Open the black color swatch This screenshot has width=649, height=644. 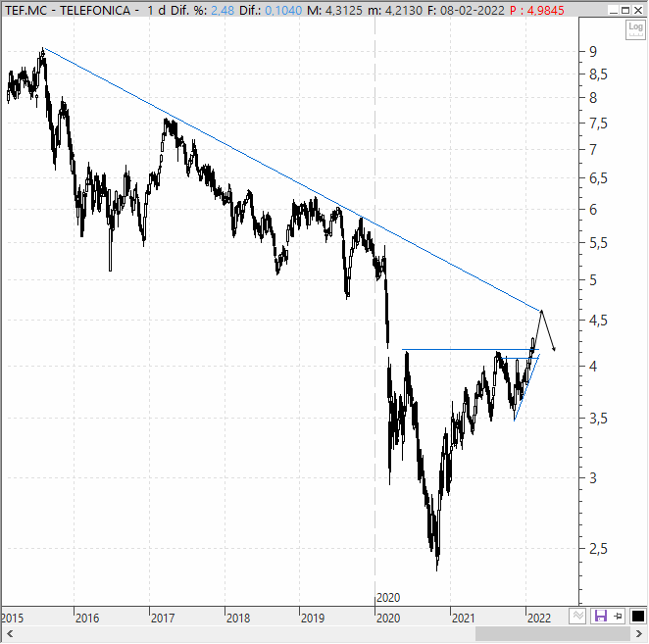(638, 616)
